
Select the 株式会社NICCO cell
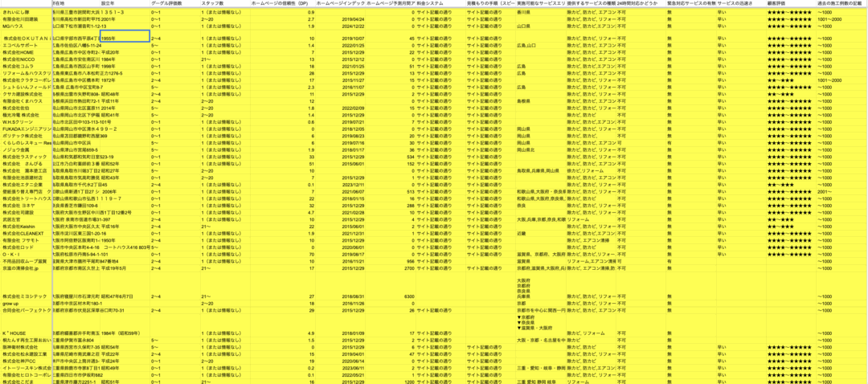[x=26, y=59]
